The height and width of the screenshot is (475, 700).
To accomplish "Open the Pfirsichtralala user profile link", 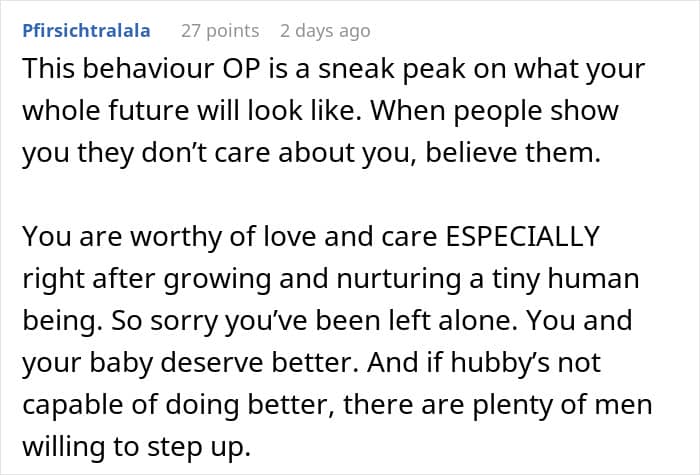I will tap(85, 30).
